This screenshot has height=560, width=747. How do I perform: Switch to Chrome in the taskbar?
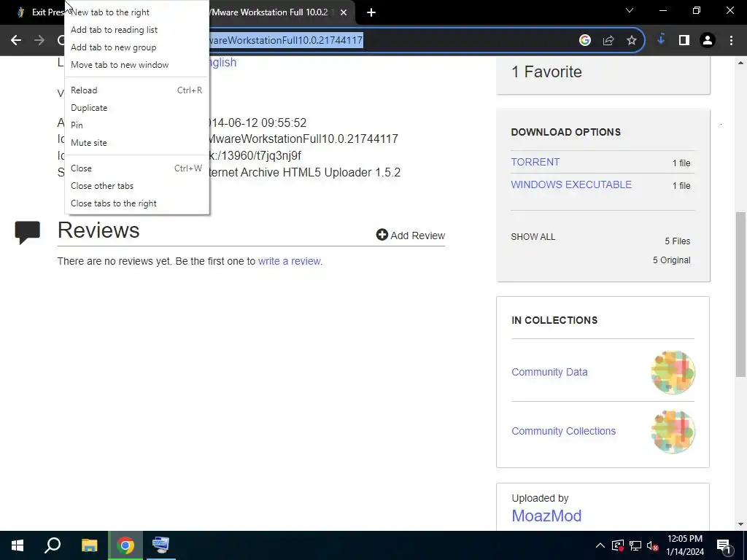(x=125, y=545)
